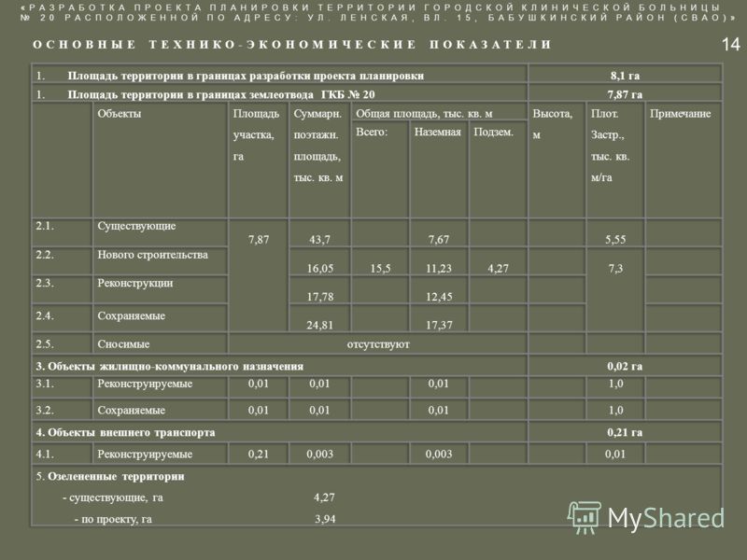This screenshot has height=560, width=747.
Task: Click the 'Примечание' column header
Action: click(x=680, y=114)
